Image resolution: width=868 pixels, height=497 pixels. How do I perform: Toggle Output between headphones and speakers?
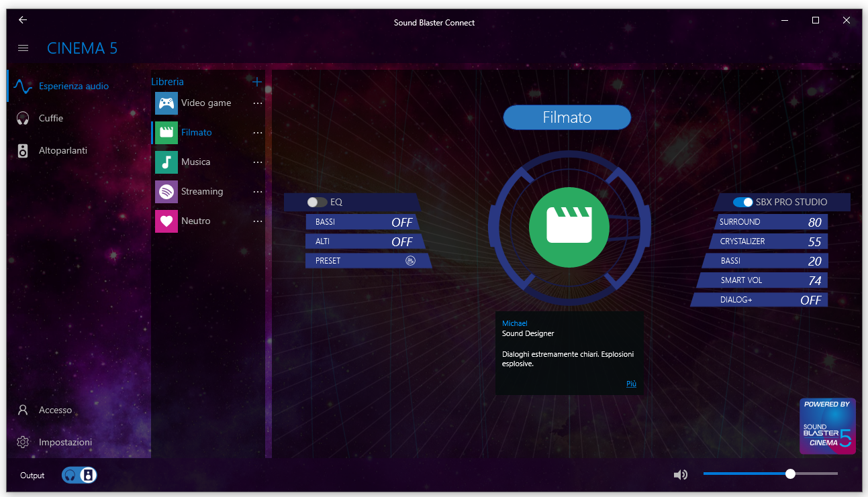tap(79, 476)
